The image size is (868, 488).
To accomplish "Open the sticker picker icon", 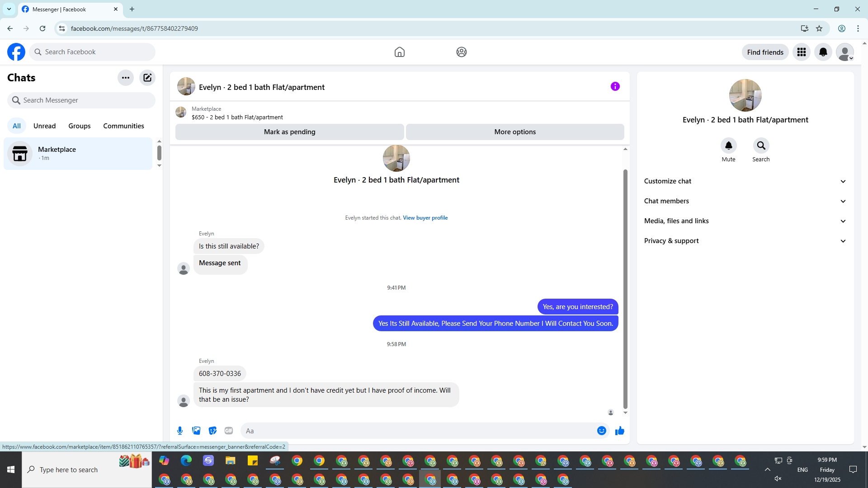I will coord(212,431).
